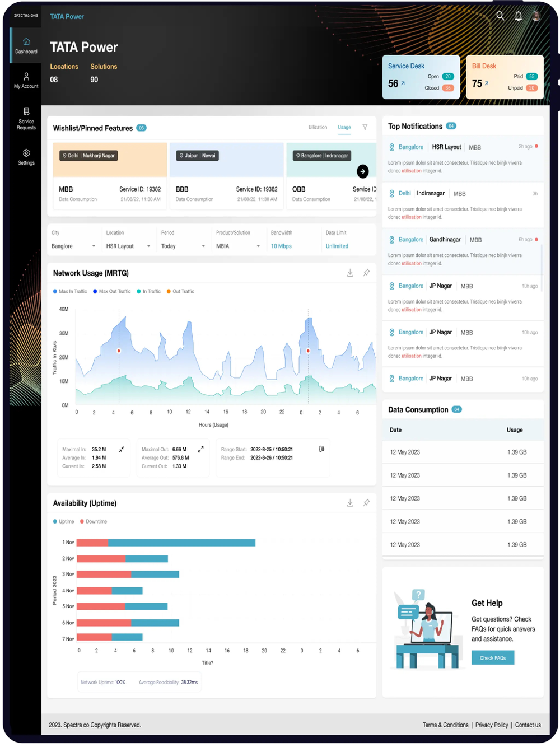Pin the Network Usage (MRTG) panel
Viewport: 560px width, 747px height.
(366, 273)
